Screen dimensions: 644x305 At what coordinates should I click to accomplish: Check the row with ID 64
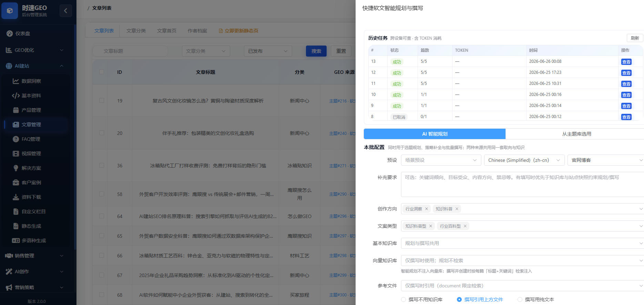click(x=102, y=216)
